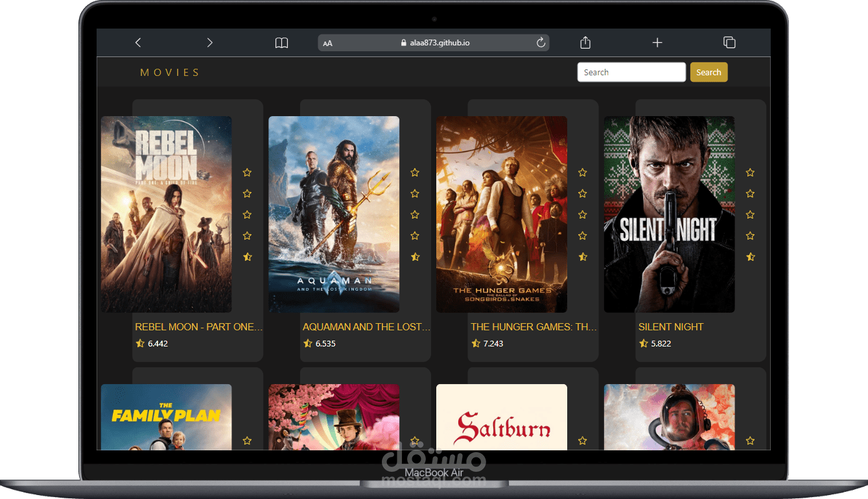Open the Saltburn poster
This screenshot has width=868, height=499.
pyautogui.click(x=502, y=417)
